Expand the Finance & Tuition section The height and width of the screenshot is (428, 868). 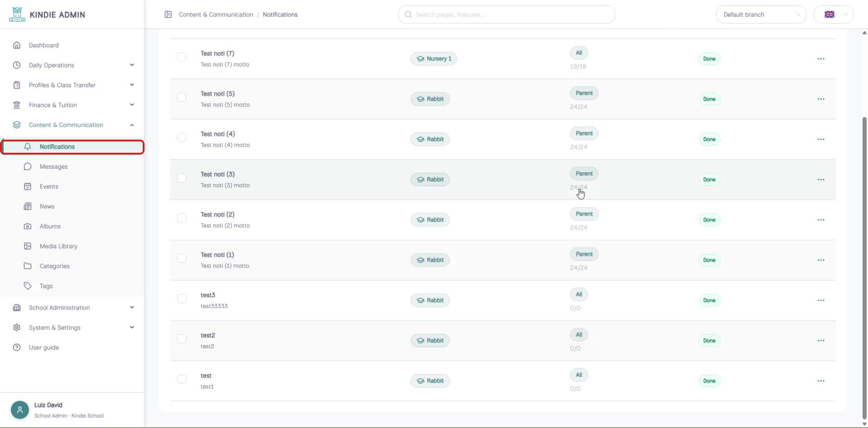click(72, 105)
